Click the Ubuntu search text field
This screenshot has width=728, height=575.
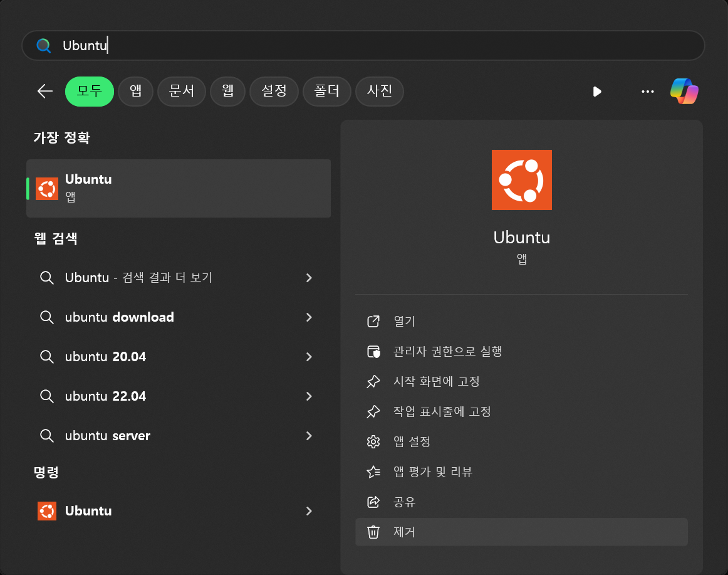click(x=363, y=46)
